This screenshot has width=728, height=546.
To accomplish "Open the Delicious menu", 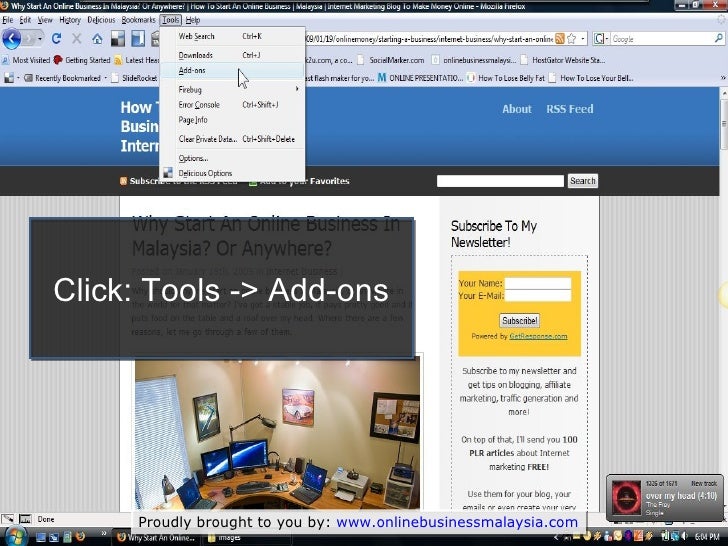I will pyautogui.click(x=101, y=20).
